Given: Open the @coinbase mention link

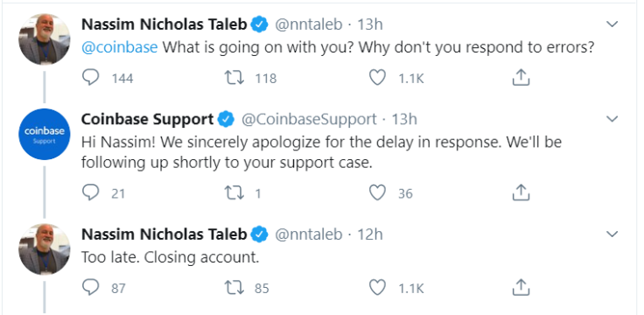Looking at the screenshot, I should click(120, 47).
